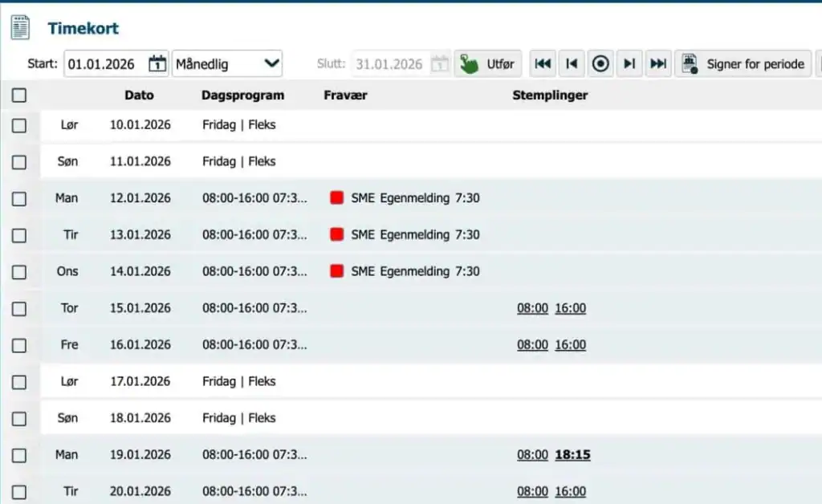Viewport: 822px width, 504px height.
Task: Open 16:00 stamp on 16.01.2026
Action: tap(571, 345)
